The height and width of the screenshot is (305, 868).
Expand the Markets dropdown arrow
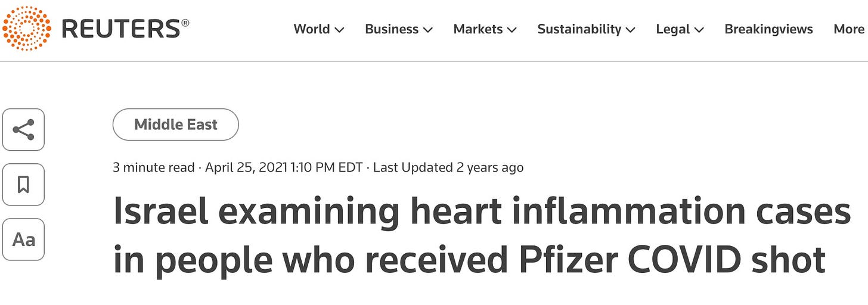pos(512,30)
